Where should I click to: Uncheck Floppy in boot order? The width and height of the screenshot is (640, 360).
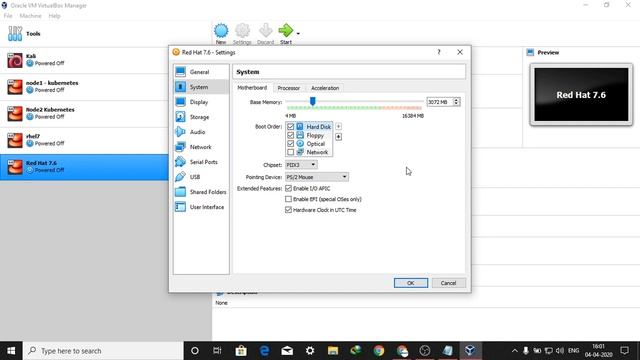point(290,135)
